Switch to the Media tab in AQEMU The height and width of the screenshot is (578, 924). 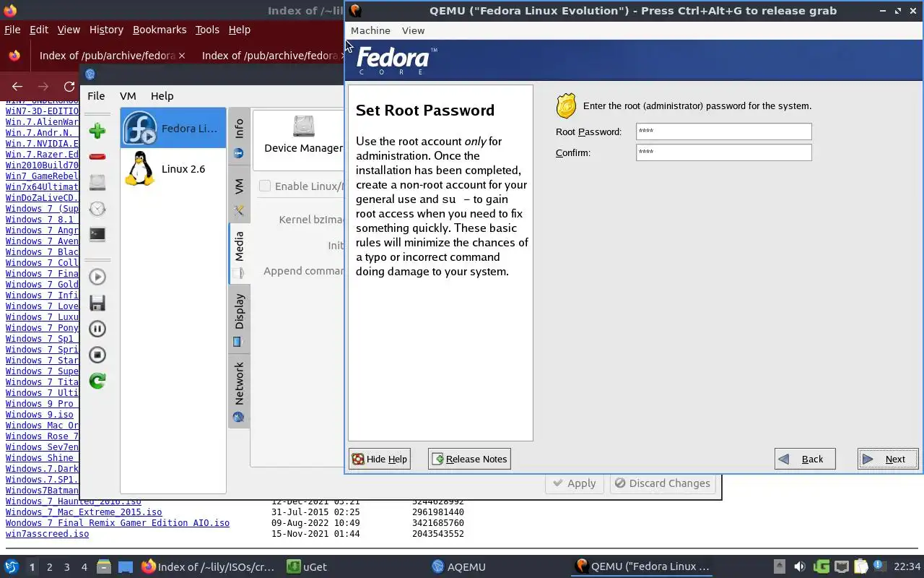coord(239,254)
